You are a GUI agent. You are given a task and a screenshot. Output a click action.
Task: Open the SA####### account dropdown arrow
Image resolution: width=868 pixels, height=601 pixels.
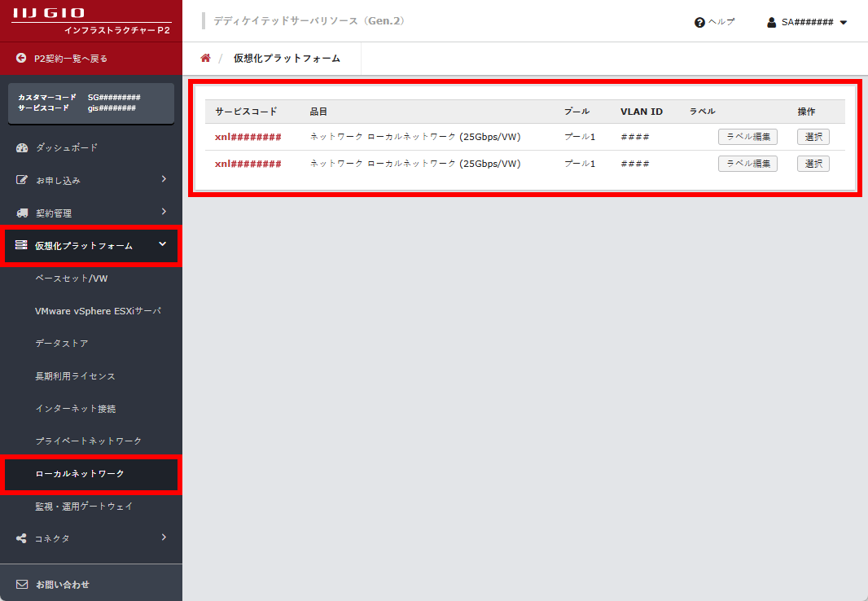(844, 23)
